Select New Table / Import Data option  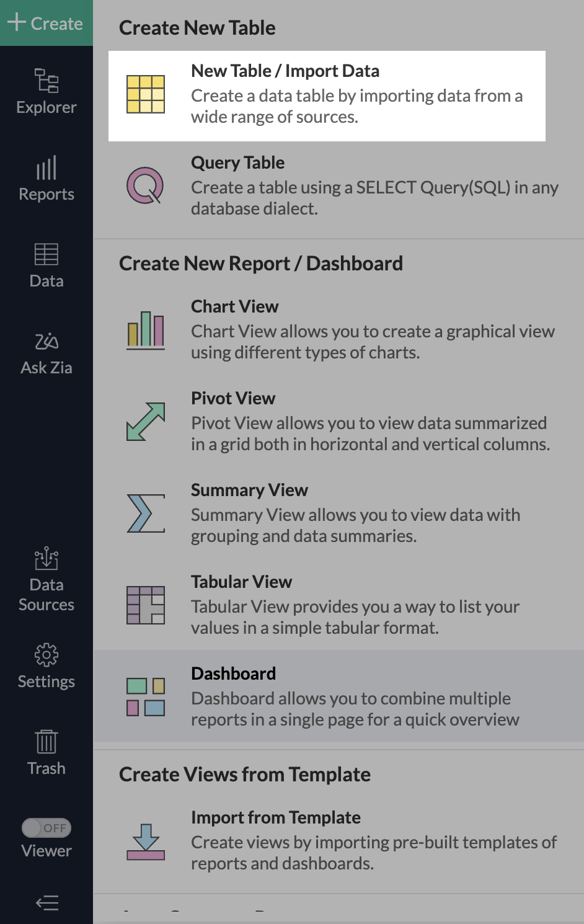click(x=327, y=96)
